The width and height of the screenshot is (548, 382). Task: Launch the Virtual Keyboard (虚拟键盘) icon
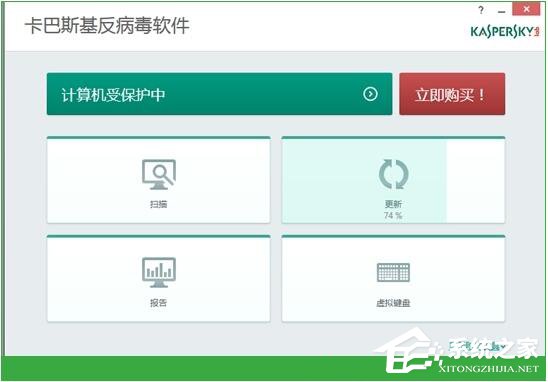pyautogui.click(x=394, y=273)
